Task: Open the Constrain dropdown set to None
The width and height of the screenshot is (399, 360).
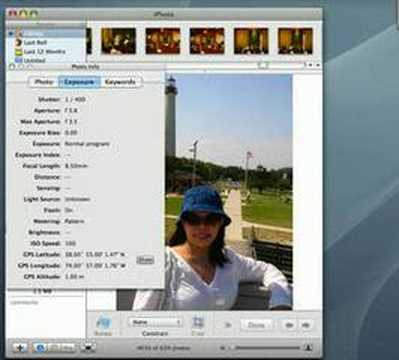Action: click(x=155, y=322)
